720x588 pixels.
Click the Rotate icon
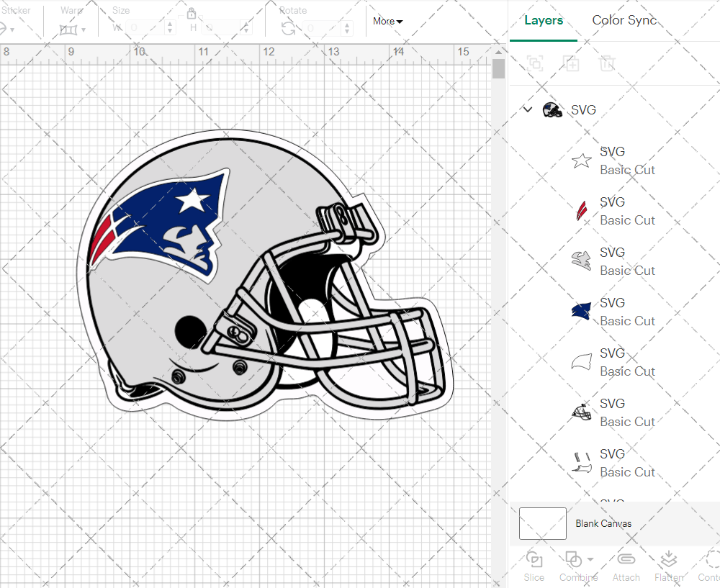[289, 29]
